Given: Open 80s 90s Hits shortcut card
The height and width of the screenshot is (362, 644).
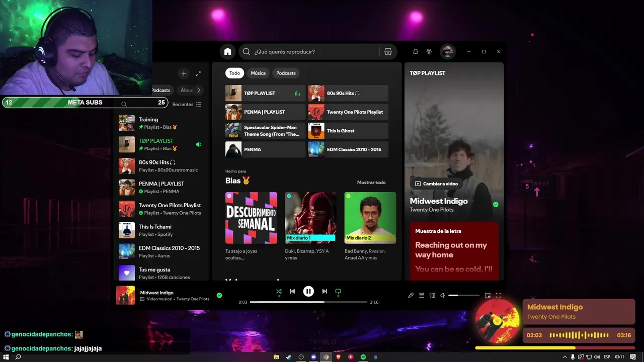Looking at the screenshot, I should (x=348, y=93).
